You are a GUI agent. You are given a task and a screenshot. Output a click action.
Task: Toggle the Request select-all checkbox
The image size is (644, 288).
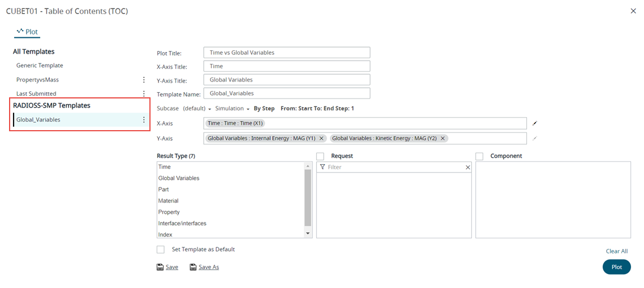click(320, 156)
